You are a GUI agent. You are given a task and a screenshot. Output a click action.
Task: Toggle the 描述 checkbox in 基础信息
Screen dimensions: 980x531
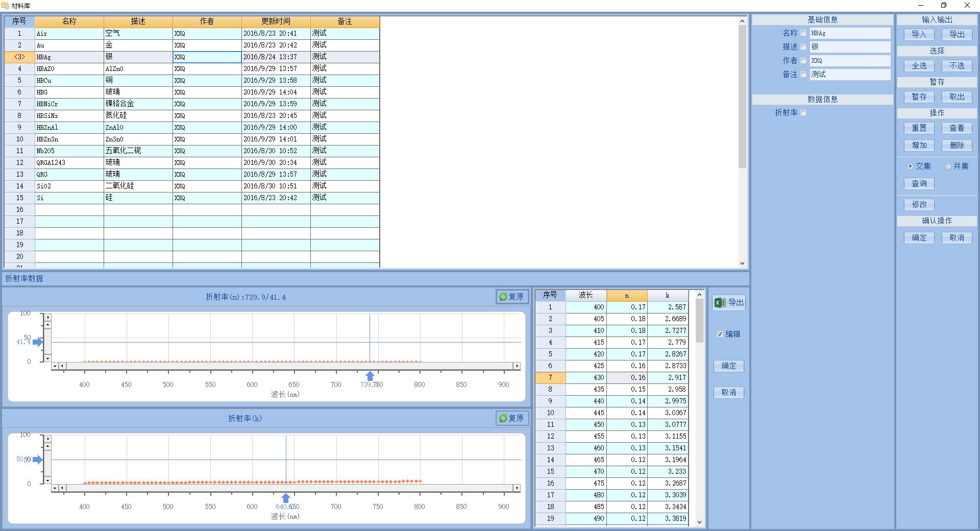point(803,47)
